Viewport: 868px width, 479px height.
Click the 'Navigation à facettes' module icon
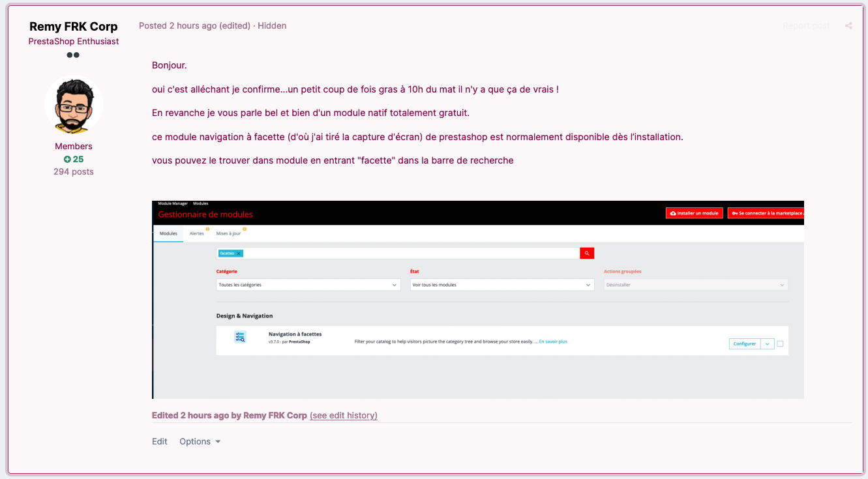pos(240,337)
